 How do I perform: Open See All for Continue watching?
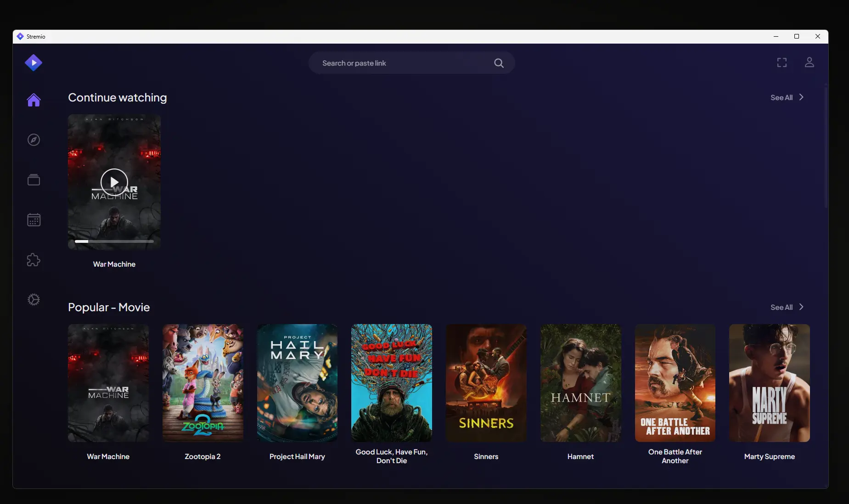(x=781, y=97)
